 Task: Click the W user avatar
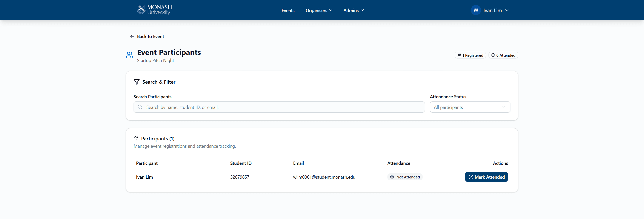click(475, 10)
